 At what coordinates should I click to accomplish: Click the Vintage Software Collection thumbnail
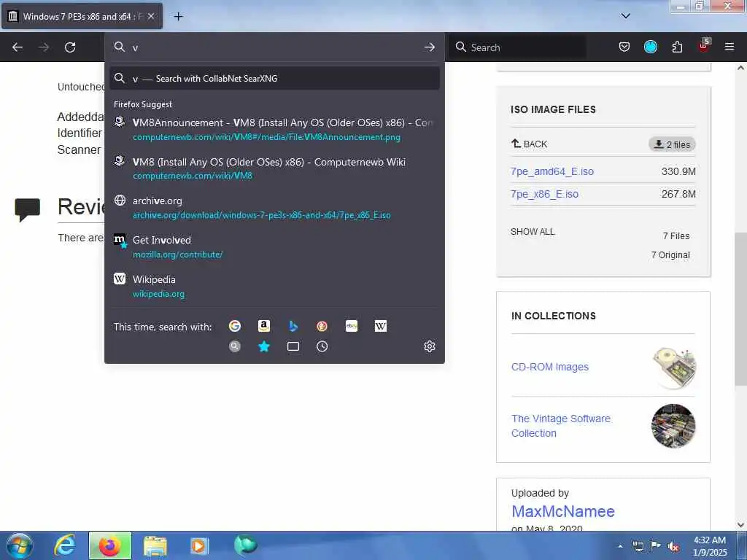[673, 426]
